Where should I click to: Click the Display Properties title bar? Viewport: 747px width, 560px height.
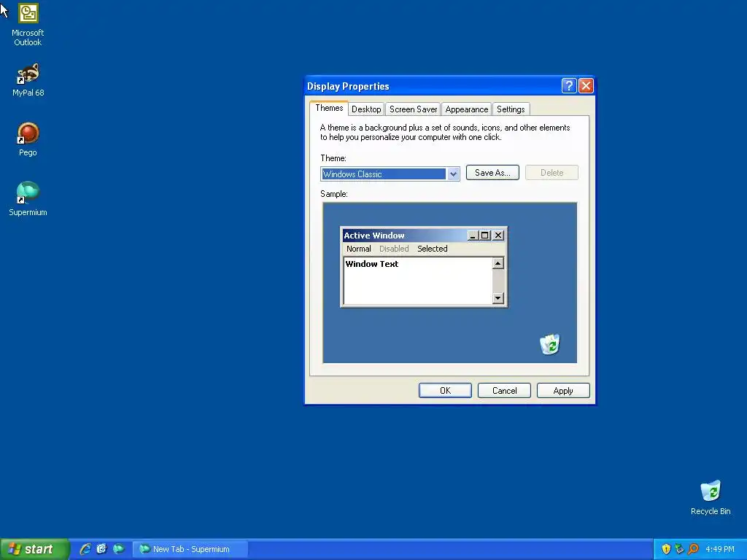[431, 86]
